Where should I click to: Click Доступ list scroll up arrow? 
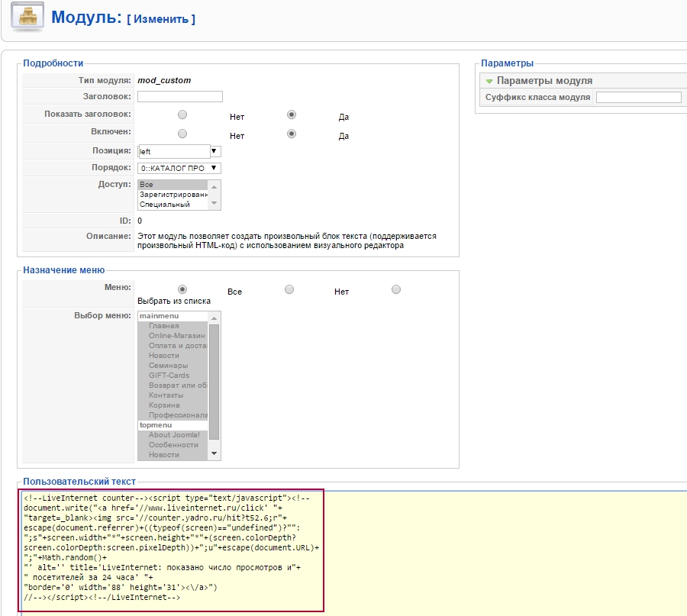click(214, 187)
